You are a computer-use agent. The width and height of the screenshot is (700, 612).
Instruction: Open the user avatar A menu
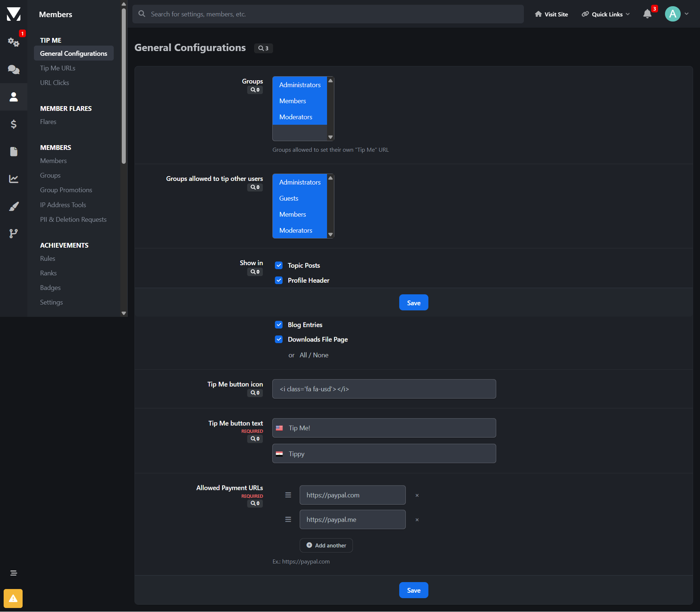(673, 14)
